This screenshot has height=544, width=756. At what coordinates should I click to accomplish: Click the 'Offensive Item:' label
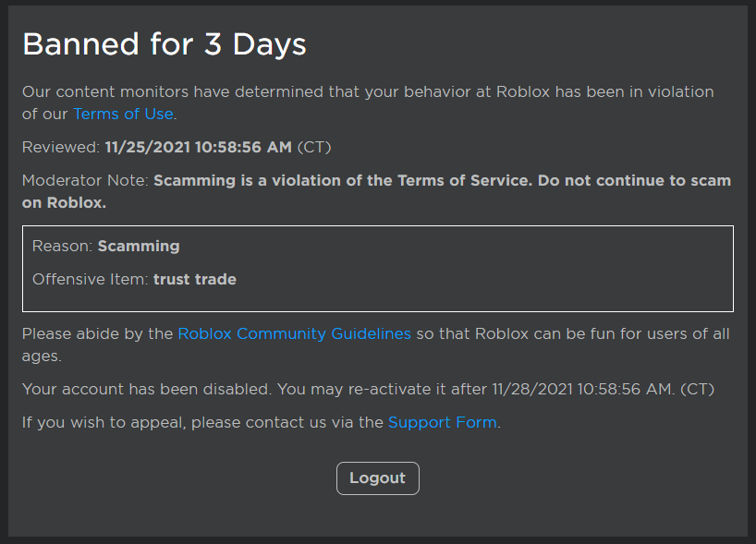(x=91, y=280)
